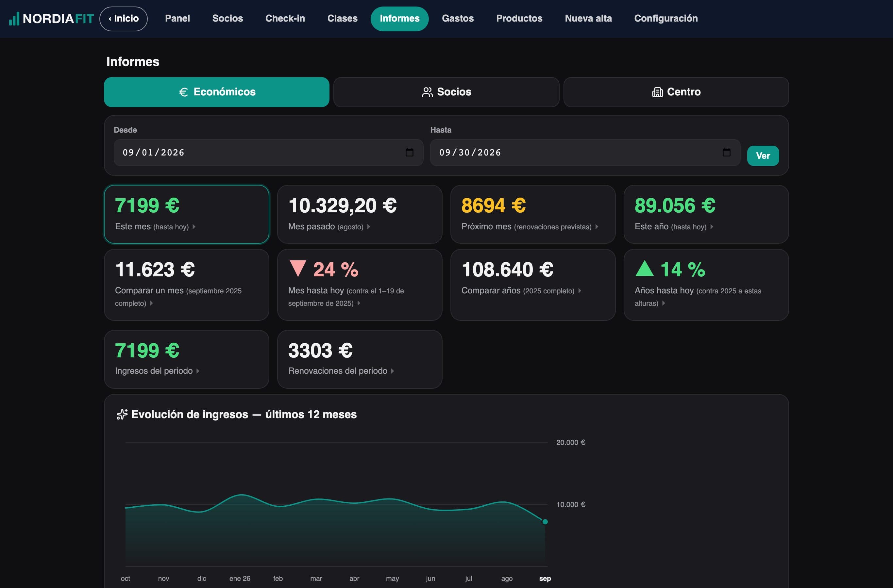Viewport: 893px width, 588px height.
Task: Click the sep data point on chart
Action: tap(545, 522)
